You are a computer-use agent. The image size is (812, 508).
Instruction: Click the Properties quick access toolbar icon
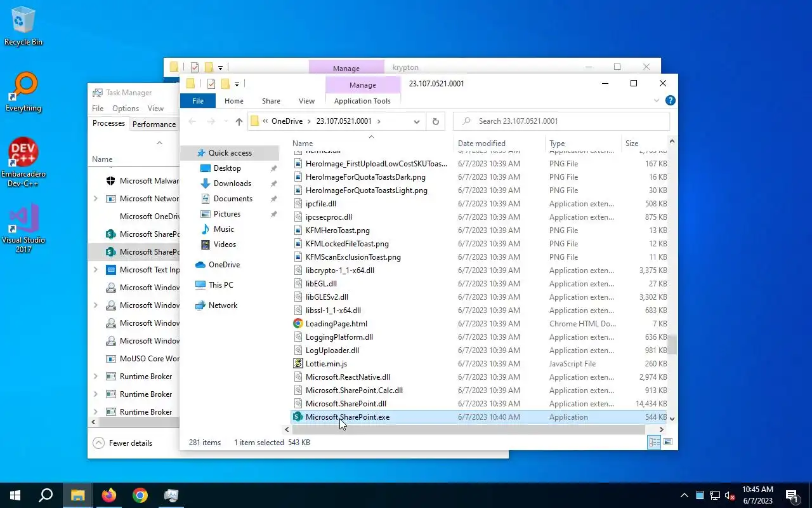coord(211,84)
